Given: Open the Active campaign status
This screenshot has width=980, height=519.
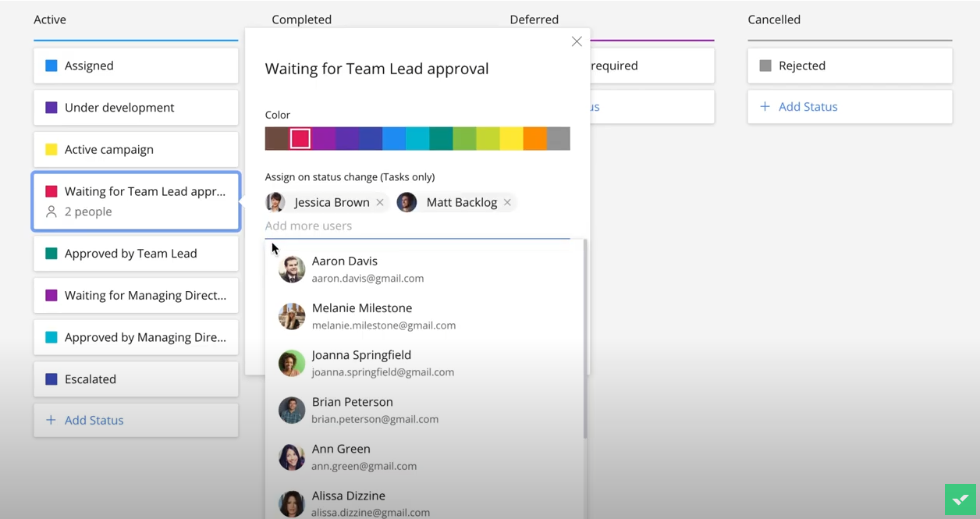Looking at the screenshot, I should pyautogui.click(x=136, y=149).
